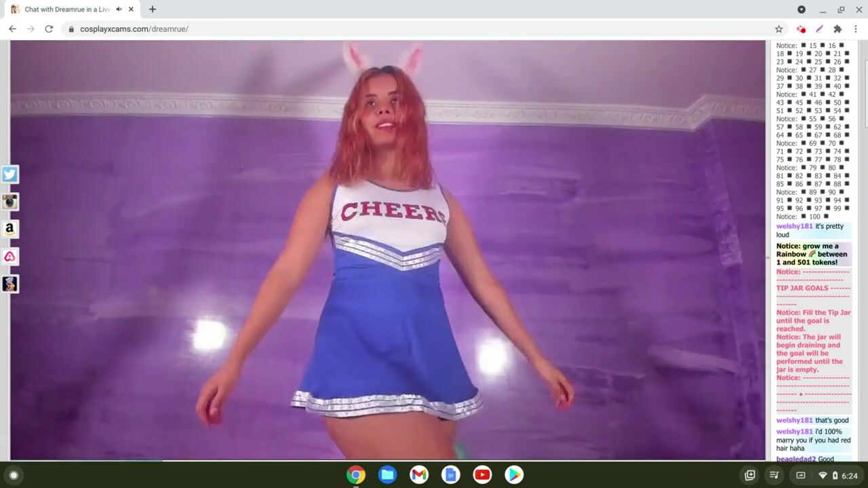The height and width of the screenshot is (488, 868).
Task: Open the Extensions puzzle piece menu
Action: point(837,29)
